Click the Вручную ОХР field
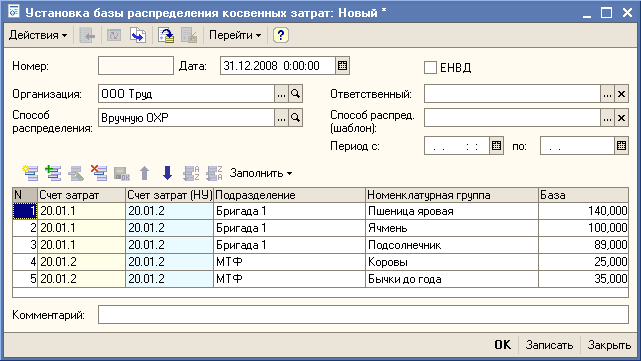Screen dimensions: 641x361 click(x=186, y=118)
